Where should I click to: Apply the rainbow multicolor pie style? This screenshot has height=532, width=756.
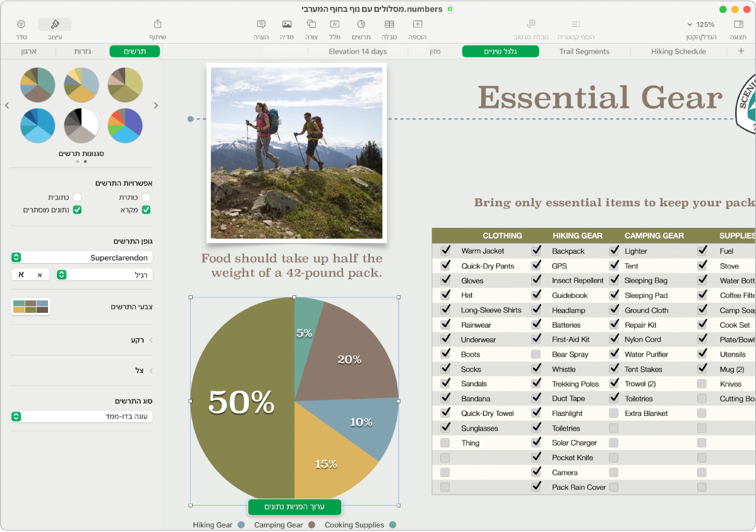click(x=125, y=126)
